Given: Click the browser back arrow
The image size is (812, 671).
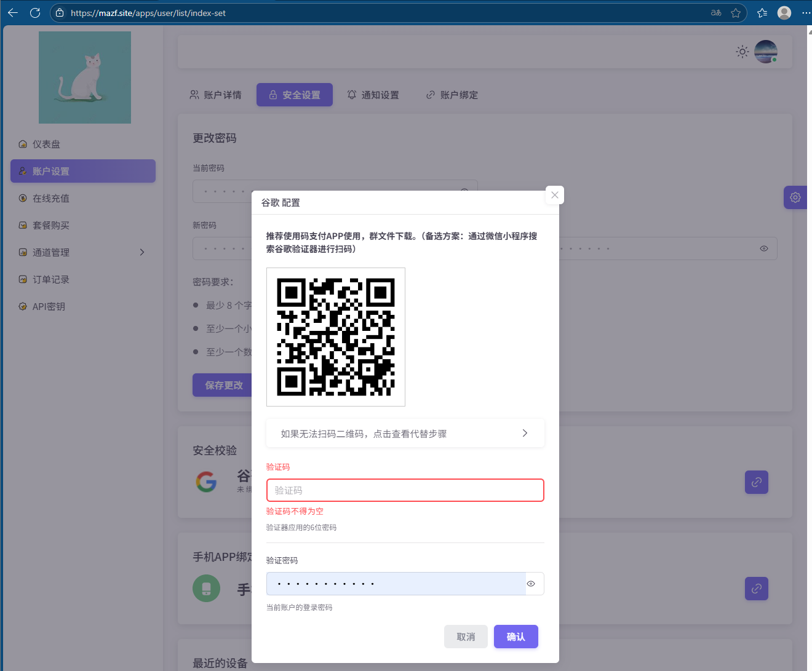Looking at the screenshot, I should [x=13, y=12].
